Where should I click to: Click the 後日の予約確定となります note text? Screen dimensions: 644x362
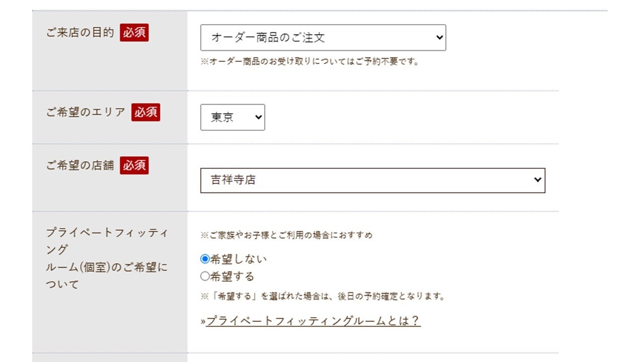click(323, 296)
